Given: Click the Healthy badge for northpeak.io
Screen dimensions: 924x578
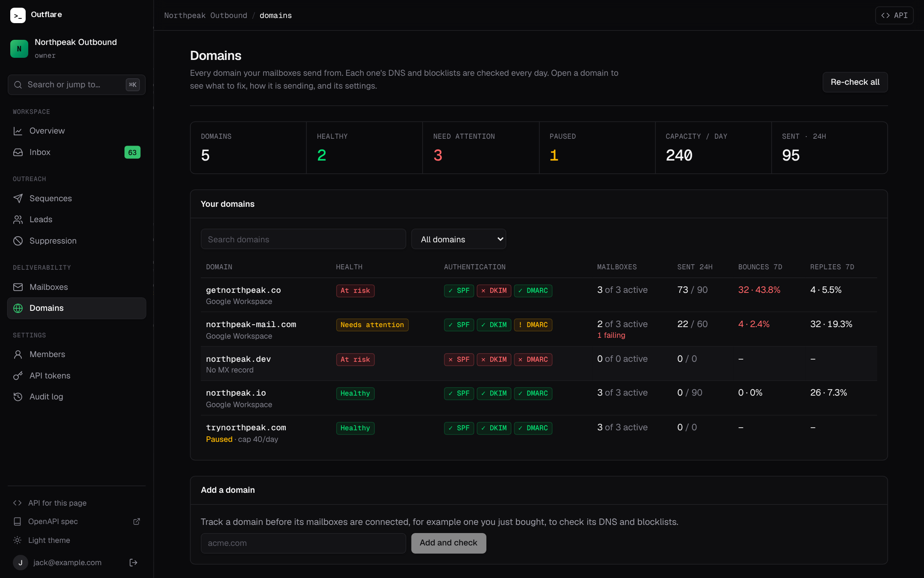Looking at the screenshot, I should (355, 393).
